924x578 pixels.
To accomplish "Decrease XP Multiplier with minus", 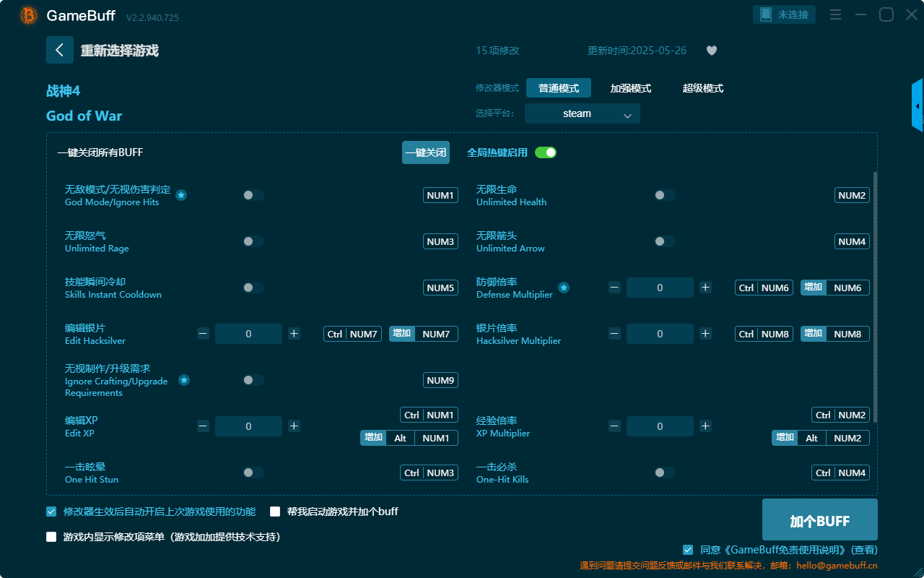I will click(x=614, y=426).
